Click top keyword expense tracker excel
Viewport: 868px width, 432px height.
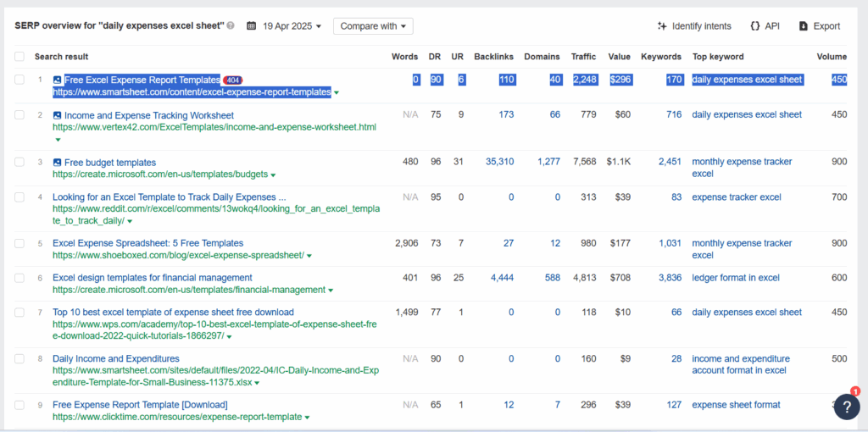tap(737, 197)
